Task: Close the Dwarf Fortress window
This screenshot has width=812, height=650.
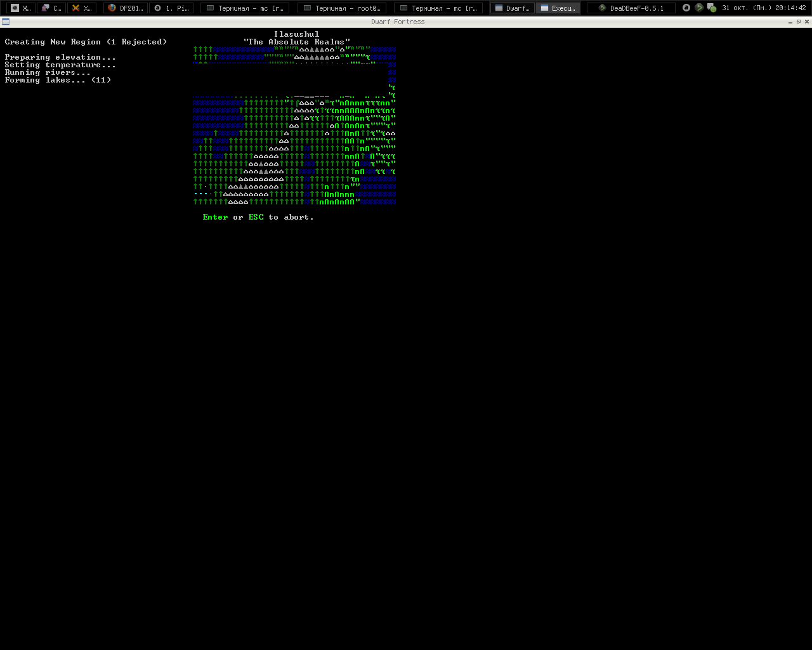Action: (807, 22)
